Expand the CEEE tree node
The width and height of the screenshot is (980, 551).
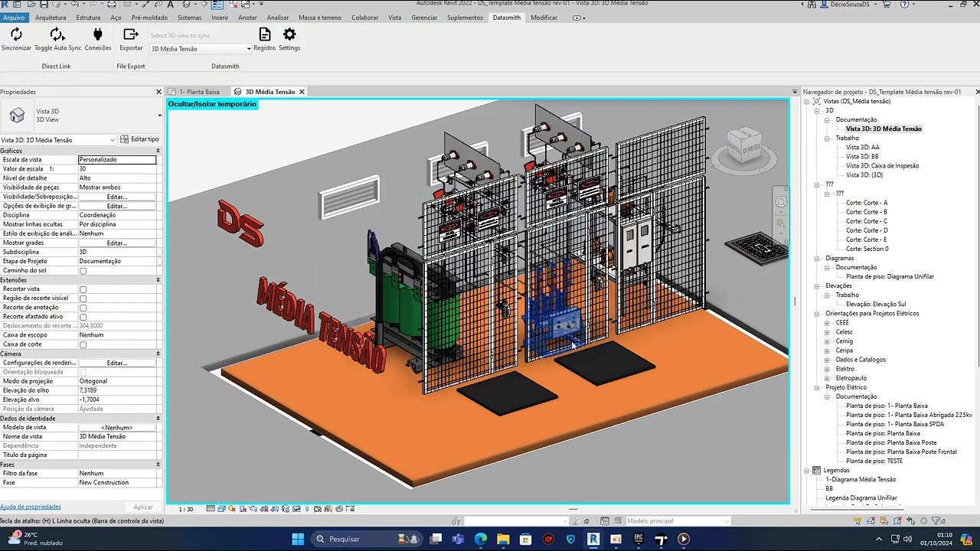tap(827, 323)
